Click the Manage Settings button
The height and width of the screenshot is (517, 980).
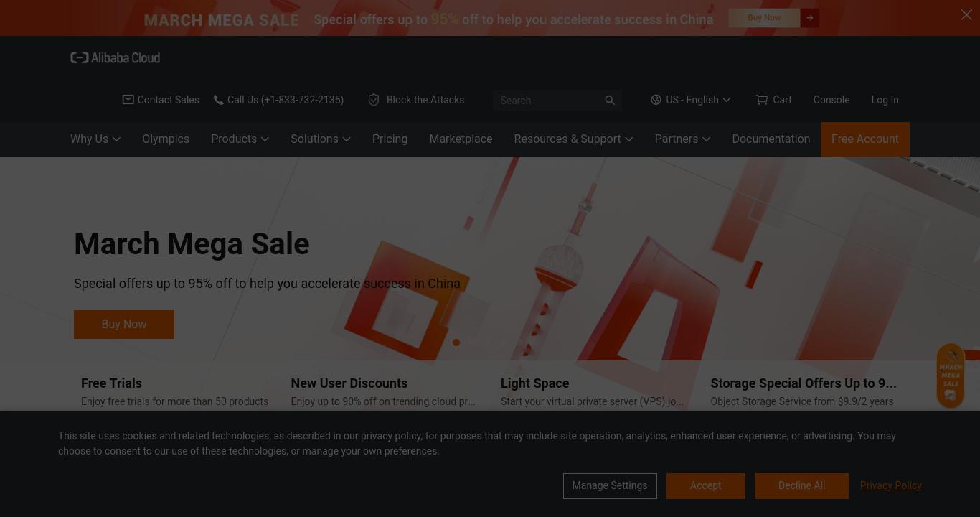(610, 486)
